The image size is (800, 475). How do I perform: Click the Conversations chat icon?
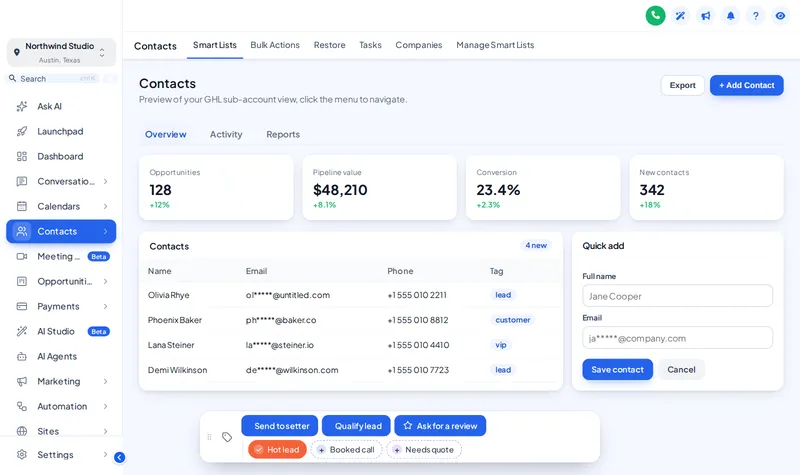pyautogui.click(x=21, y=181)
